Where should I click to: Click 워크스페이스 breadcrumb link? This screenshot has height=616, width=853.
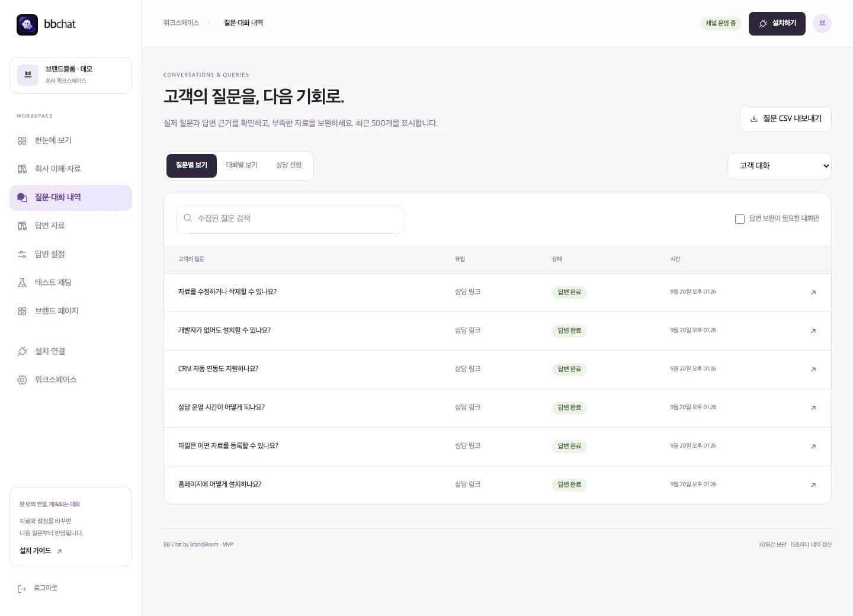click(181, 23)
